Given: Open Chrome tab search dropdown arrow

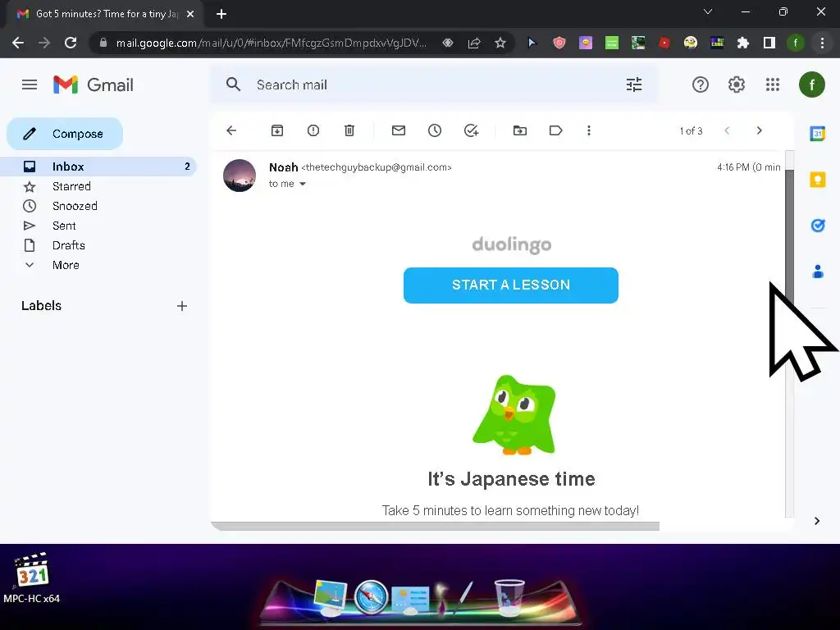Looking at the screenshot, I should click(708, 11).
